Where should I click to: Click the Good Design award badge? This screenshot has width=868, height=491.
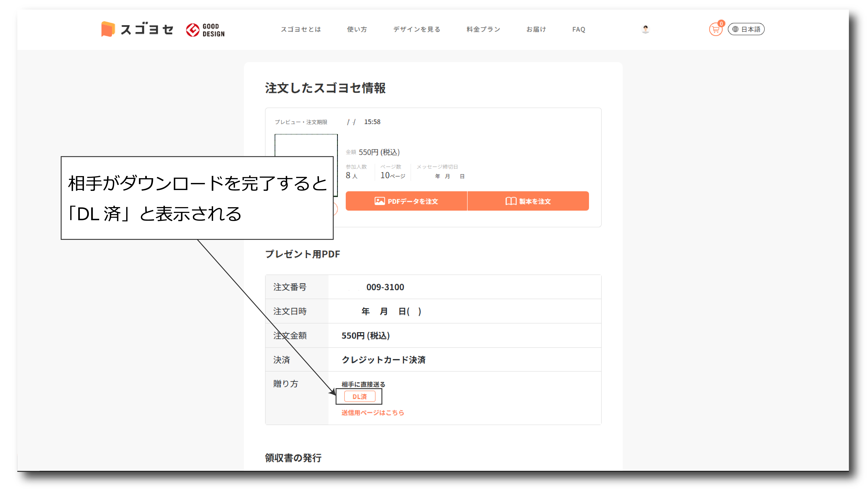(205, 30)
